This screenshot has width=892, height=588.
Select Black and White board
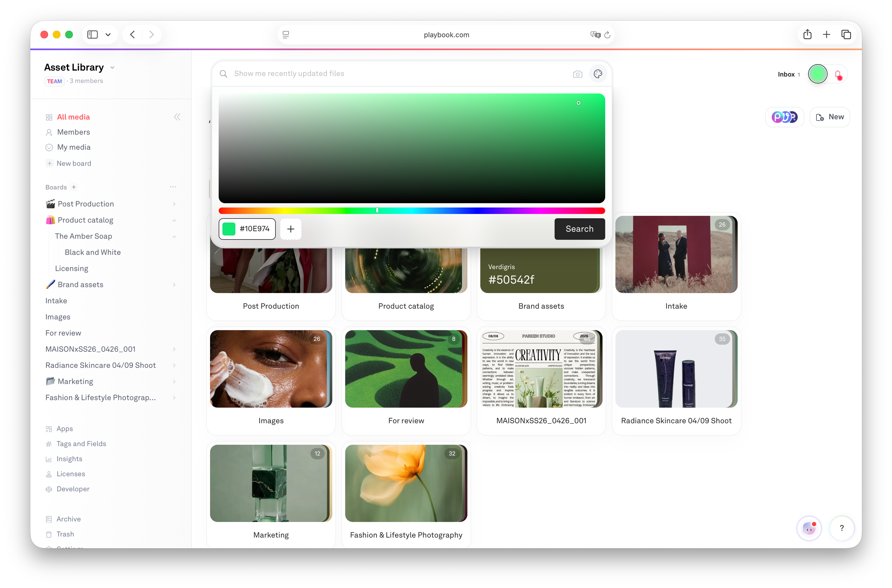[93, 252]
